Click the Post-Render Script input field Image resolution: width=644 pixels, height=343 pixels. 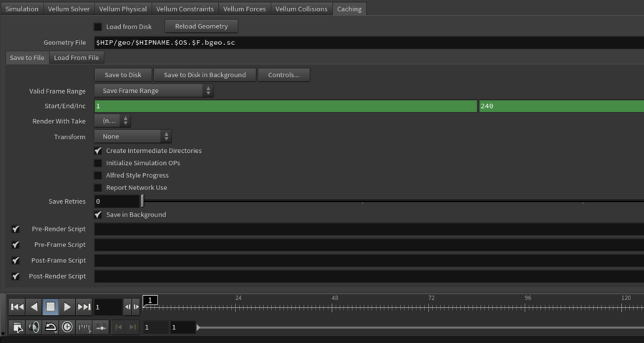(369, 276)
